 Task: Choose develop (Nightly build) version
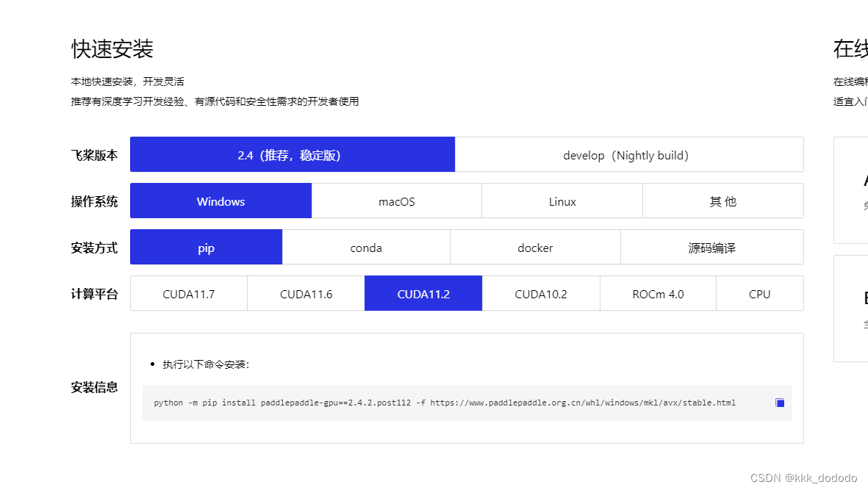point(629,154)
